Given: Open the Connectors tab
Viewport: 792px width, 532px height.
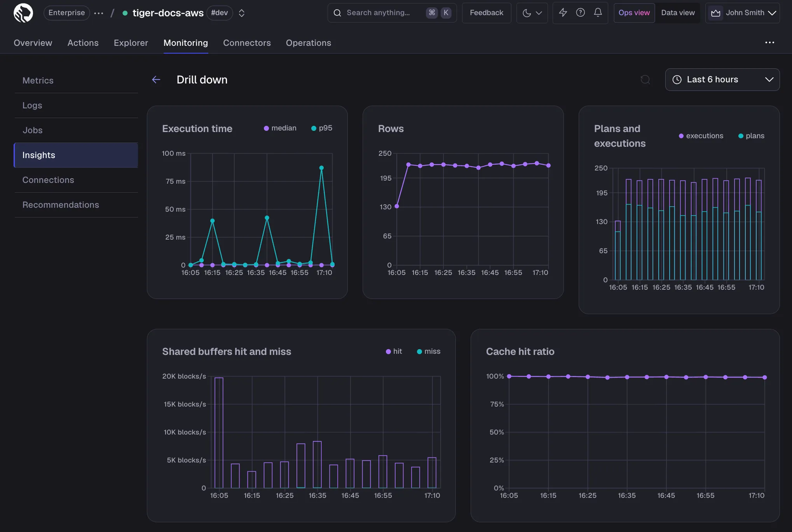Looking at the screenshot, I should coord(247,43).
